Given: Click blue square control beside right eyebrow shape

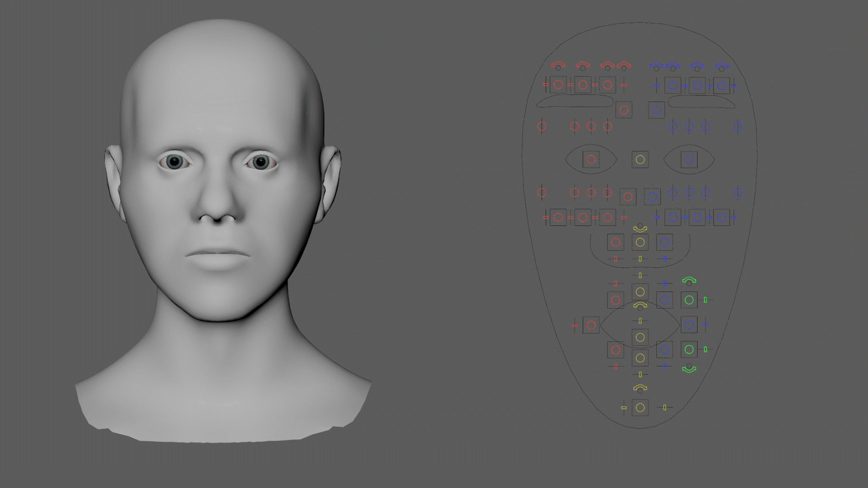Looking at the screenshot, I should (656, 110).
